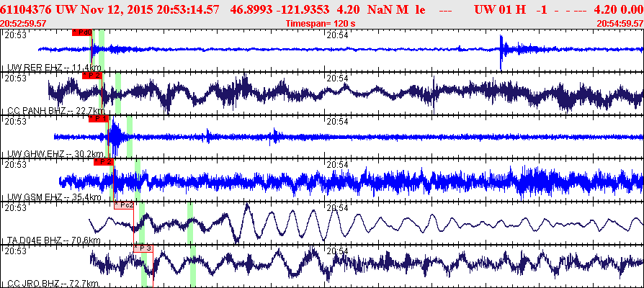The height and width of the screenshot is (288, 644).
Task: Click the later green bar on D04E trace
Action: pos(190,222)
